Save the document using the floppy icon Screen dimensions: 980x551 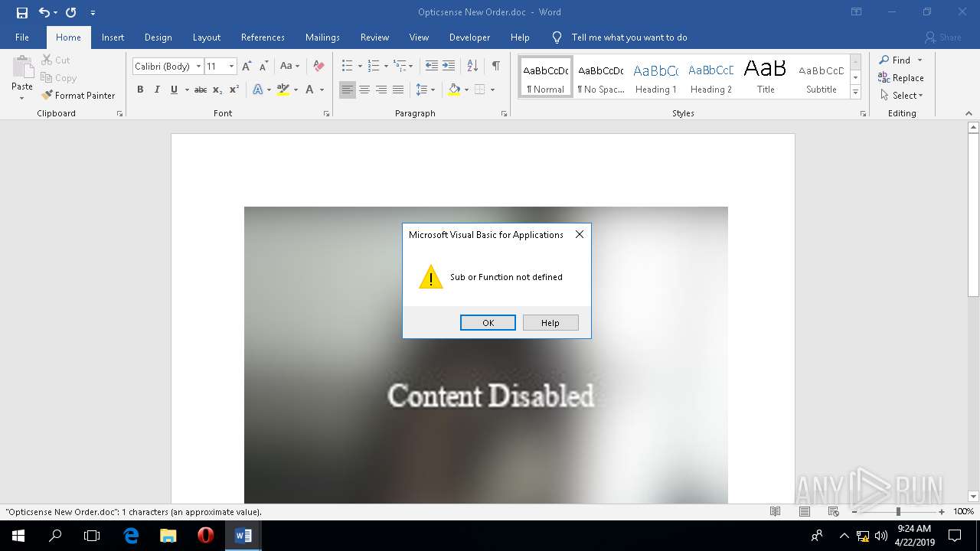pyautogui.click(x=22, y=12)
